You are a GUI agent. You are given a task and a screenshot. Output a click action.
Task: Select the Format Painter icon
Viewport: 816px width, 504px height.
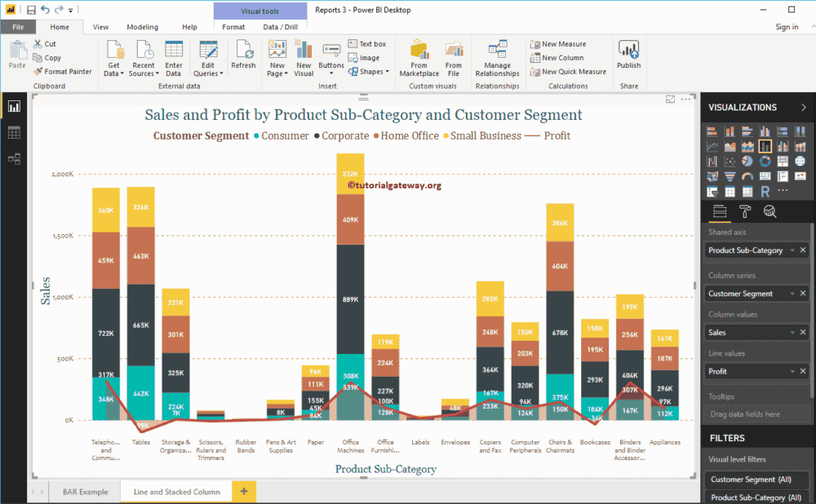pos(63,72)
